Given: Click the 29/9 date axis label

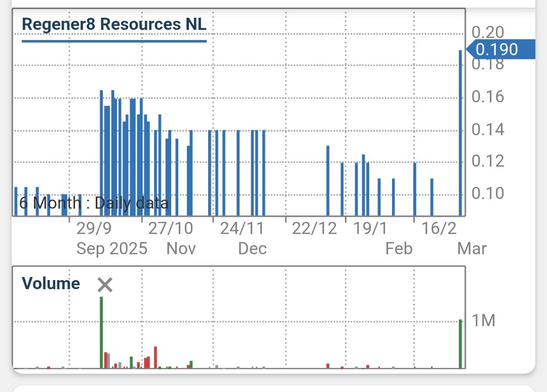Looking at the screenshot, I should click(x=94, y=228).
